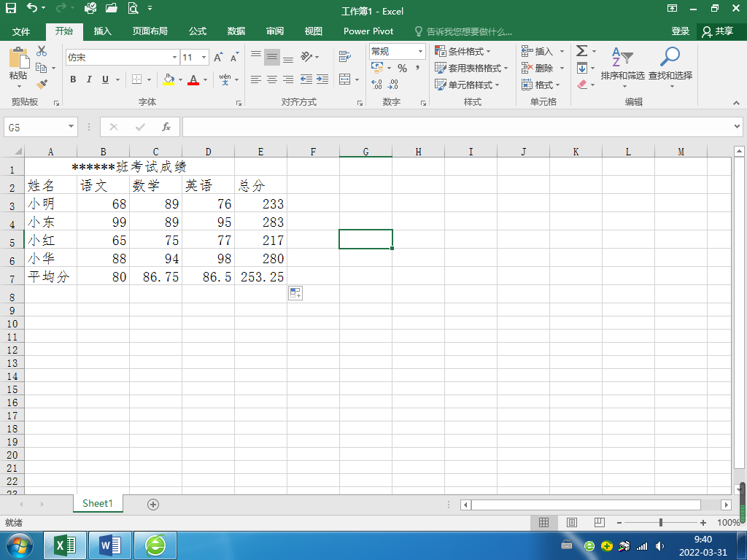Apply yellow fill color bucket
Image resolution: width=747 pixels, height=560 pixels.
point(169,79)
